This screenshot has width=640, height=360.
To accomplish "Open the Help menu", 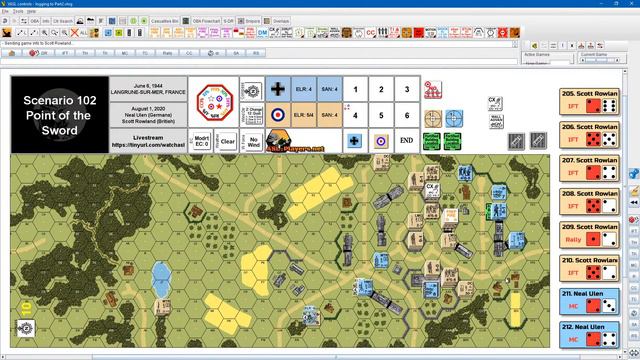I will coord(31,11).
